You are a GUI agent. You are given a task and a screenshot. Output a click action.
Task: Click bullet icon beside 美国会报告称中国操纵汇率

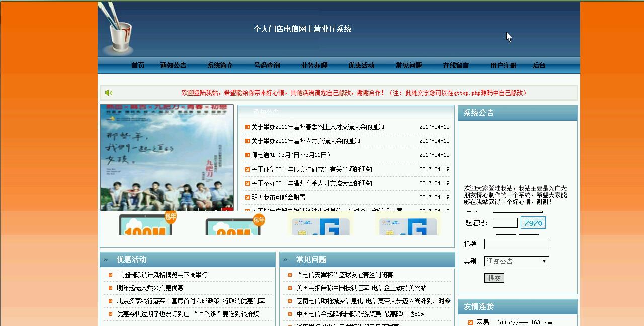[290, 288]
